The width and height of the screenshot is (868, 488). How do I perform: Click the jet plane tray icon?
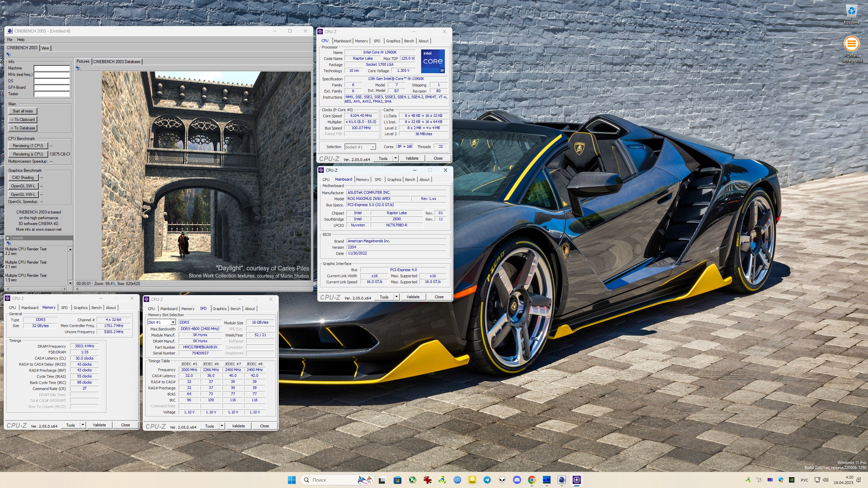[759, 480]
